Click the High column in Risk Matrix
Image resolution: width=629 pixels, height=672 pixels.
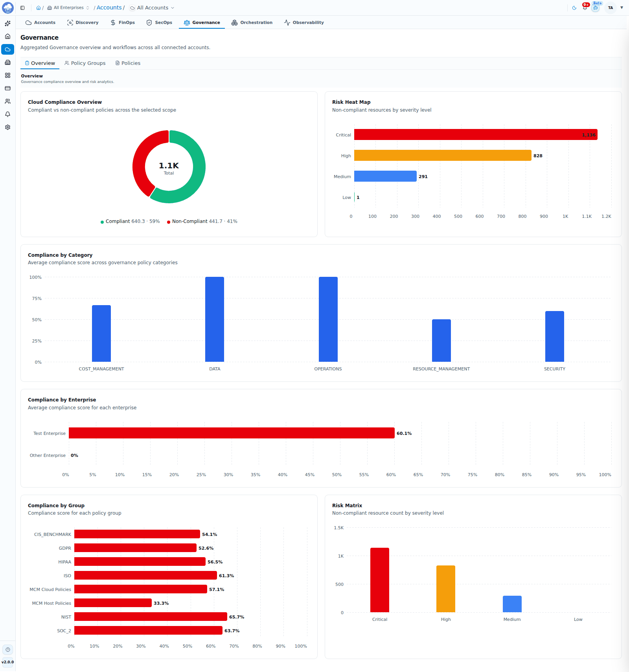pos(446,589)
